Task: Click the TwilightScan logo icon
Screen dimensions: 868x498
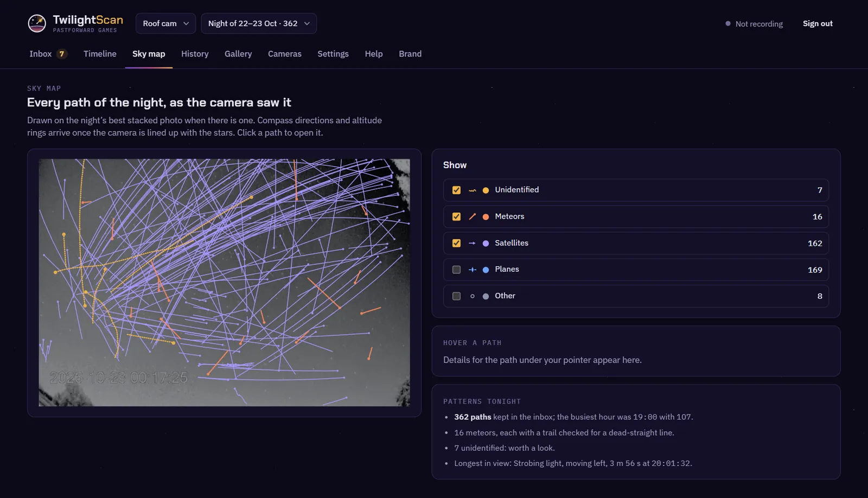Action: click(37, 23)
